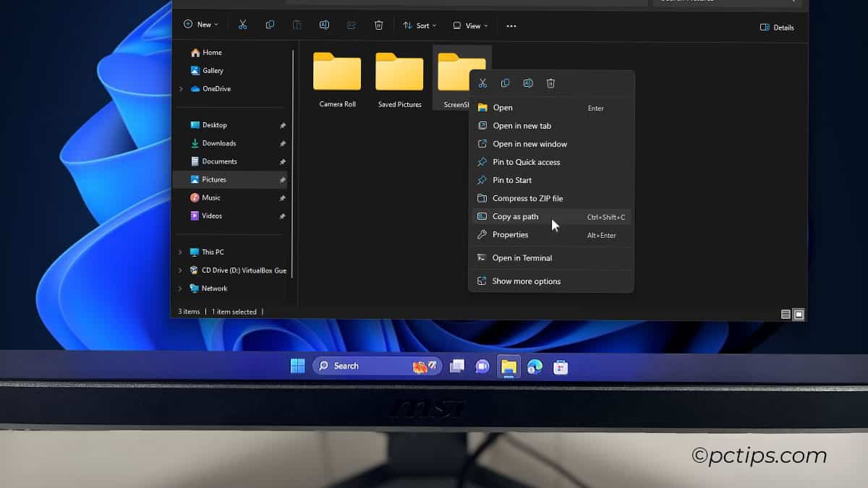
Task: Open the Details pane
Action: pos(776,27)
